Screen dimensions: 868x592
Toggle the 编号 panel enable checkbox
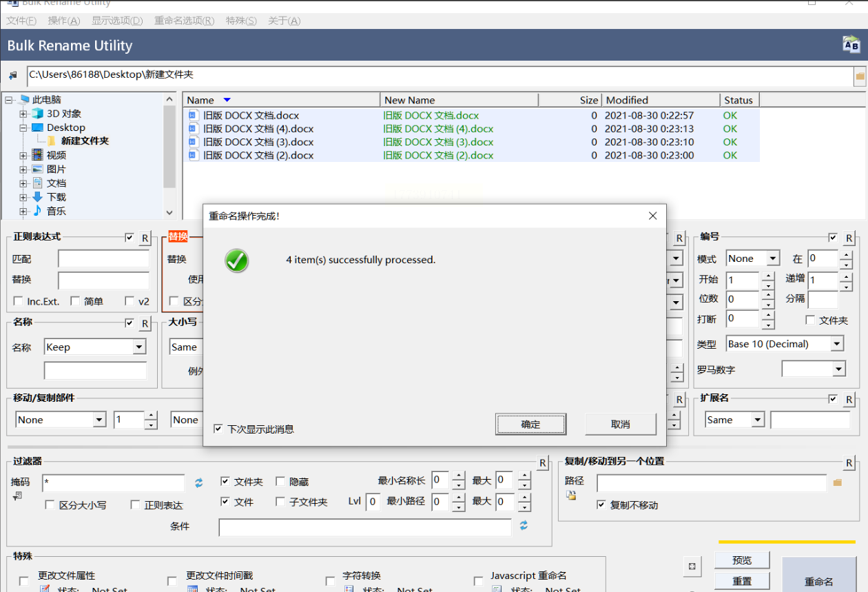(834, 238)
